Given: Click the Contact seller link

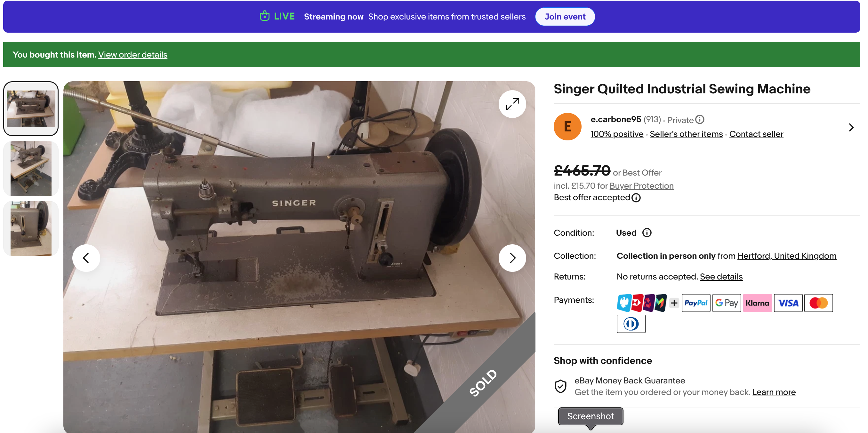Looking at the screenshot, I should (756, 134).
